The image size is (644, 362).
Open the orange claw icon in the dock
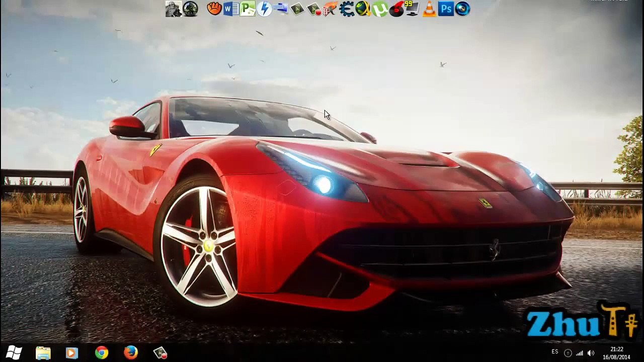pyautogui.click(x=214, y=9)
